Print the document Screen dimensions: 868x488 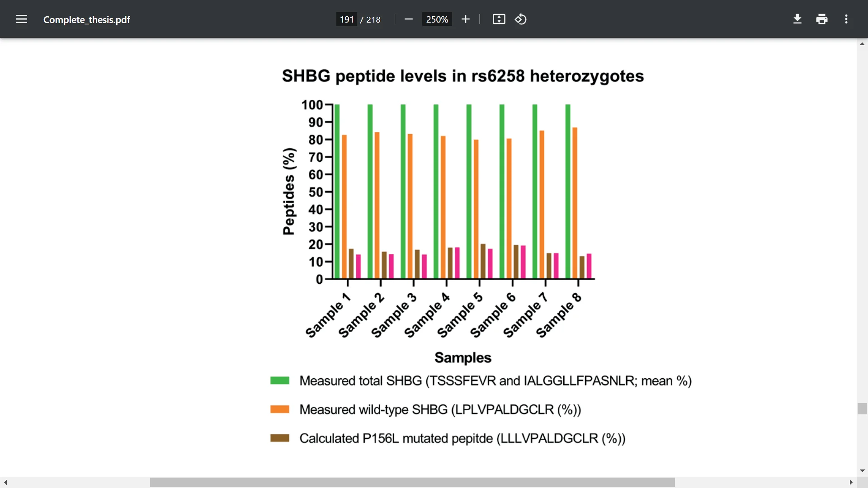[x=822, y=19]
